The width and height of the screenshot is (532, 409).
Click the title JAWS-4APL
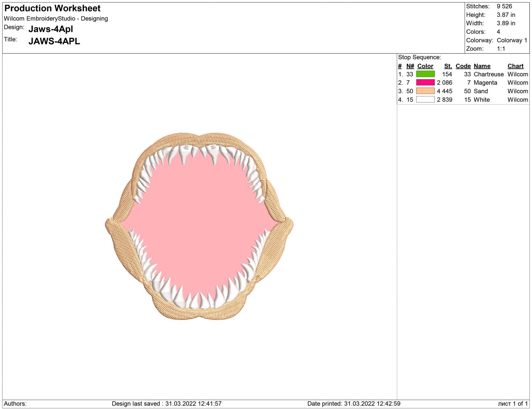tap(54, 41)
